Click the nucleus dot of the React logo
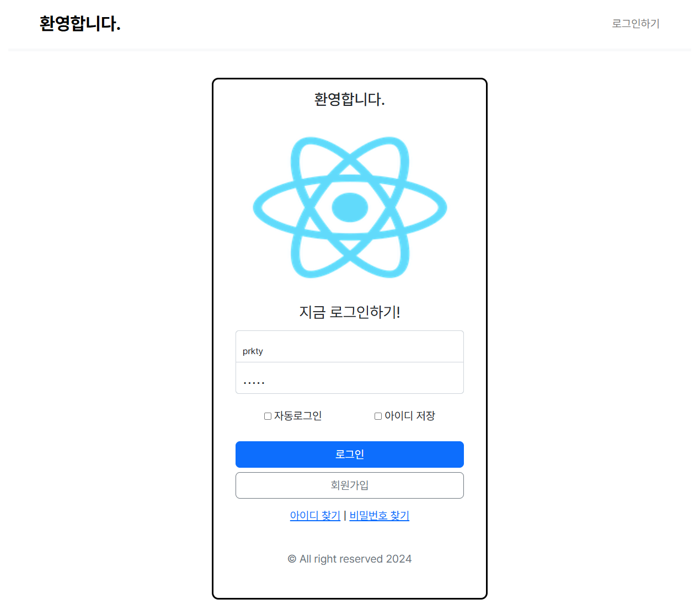Screen dimensions: 700x615 coord(350,207)
